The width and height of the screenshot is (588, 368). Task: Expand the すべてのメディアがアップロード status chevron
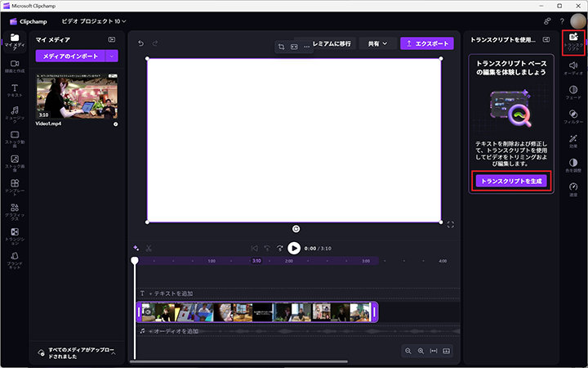(x=114, y=353)
